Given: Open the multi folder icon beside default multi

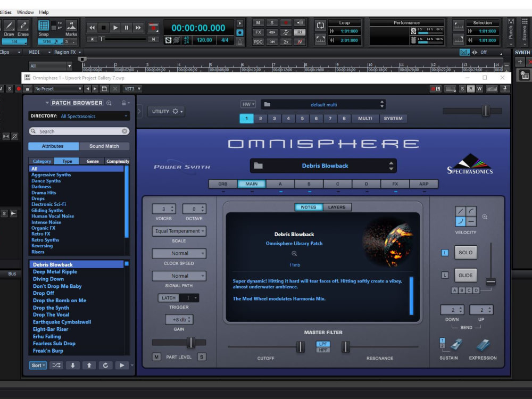Looking at the screenshot, I should tap(268, 104).
